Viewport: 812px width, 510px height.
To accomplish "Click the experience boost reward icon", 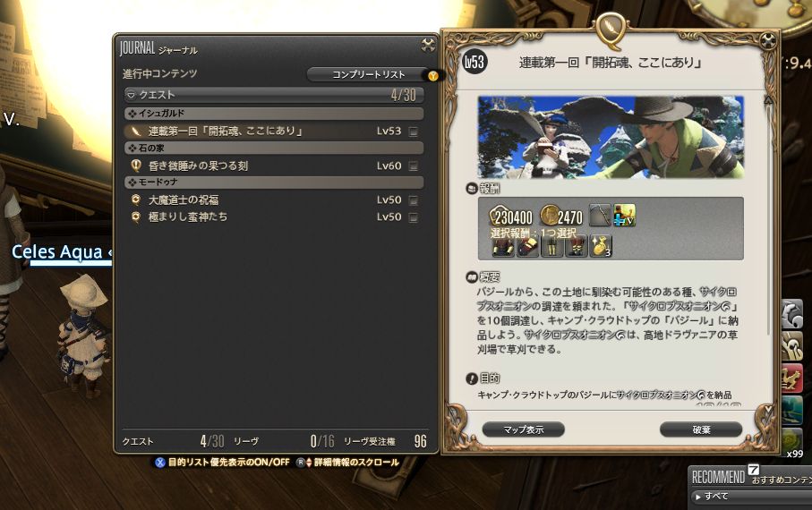I will [x=625, y=215].
